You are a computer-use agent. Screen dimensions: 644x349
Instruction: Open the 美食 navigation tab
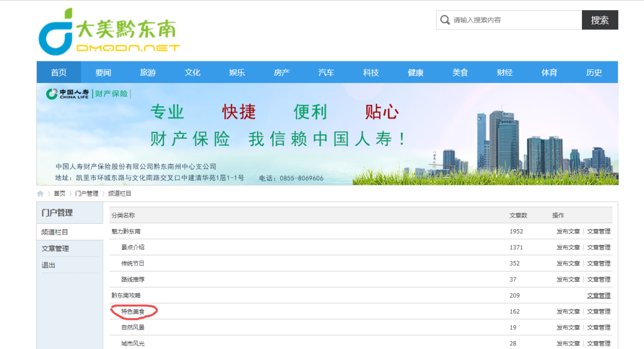(460, 72)
